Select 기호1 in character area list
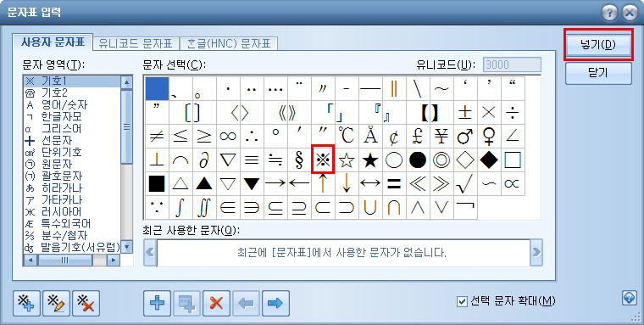This screenshot has height=325, width=644. coord(72,81)
